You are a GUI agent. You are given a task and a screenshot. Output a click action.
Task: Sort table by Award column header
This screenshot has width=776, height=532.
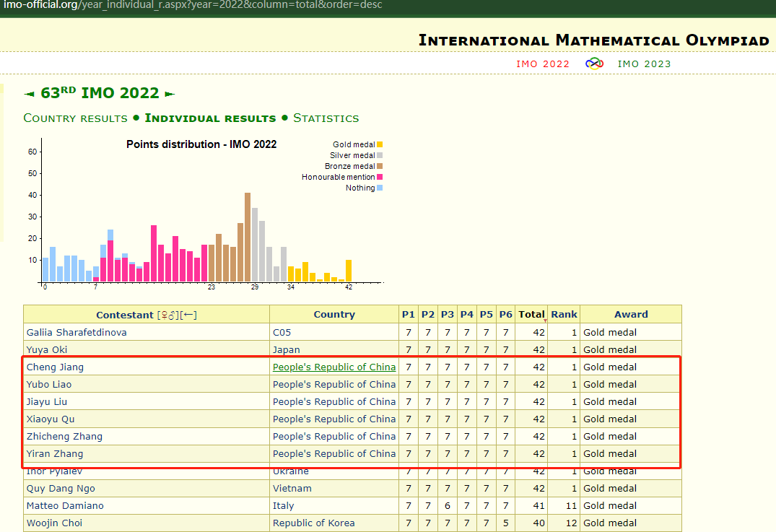click(x=631, y=315)
